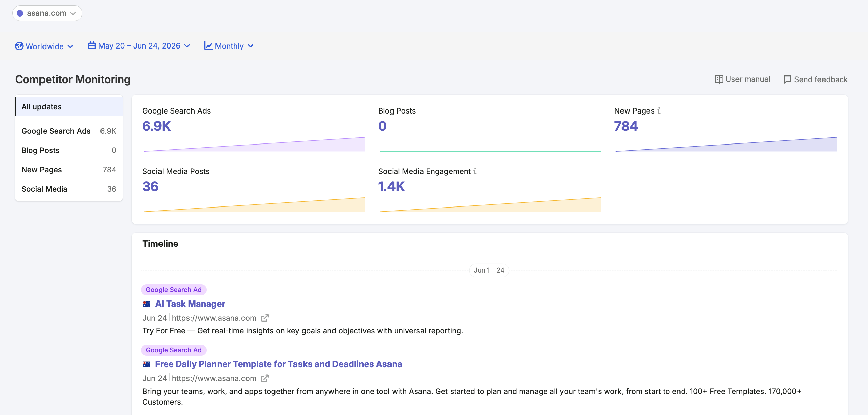
Task: Click the User manual book icon
Action: pyautogui.click(x=719, y=79)
